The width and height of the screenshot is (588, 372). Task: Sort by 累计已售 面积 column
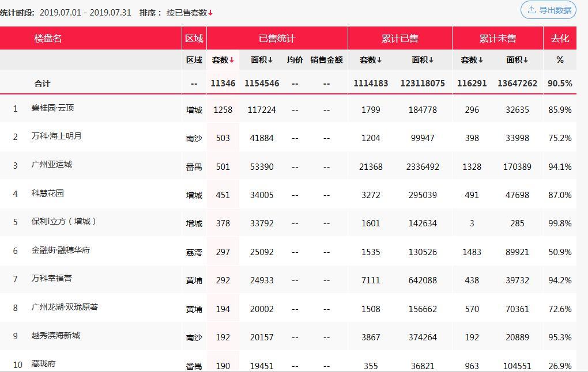click(x=423, y=60)
